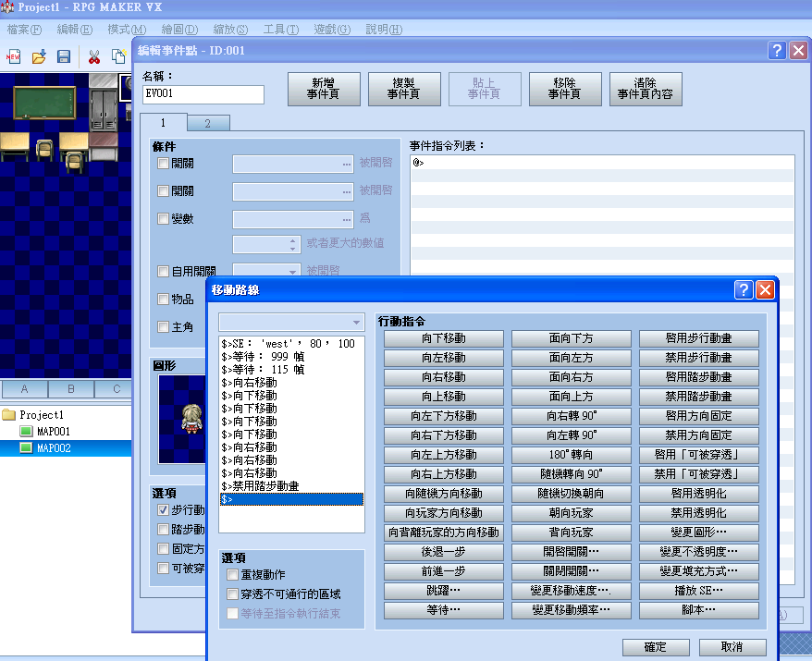Uncheck the 步行動畫 option checkbox
This screenshot has height=661, width=812.
163,510
